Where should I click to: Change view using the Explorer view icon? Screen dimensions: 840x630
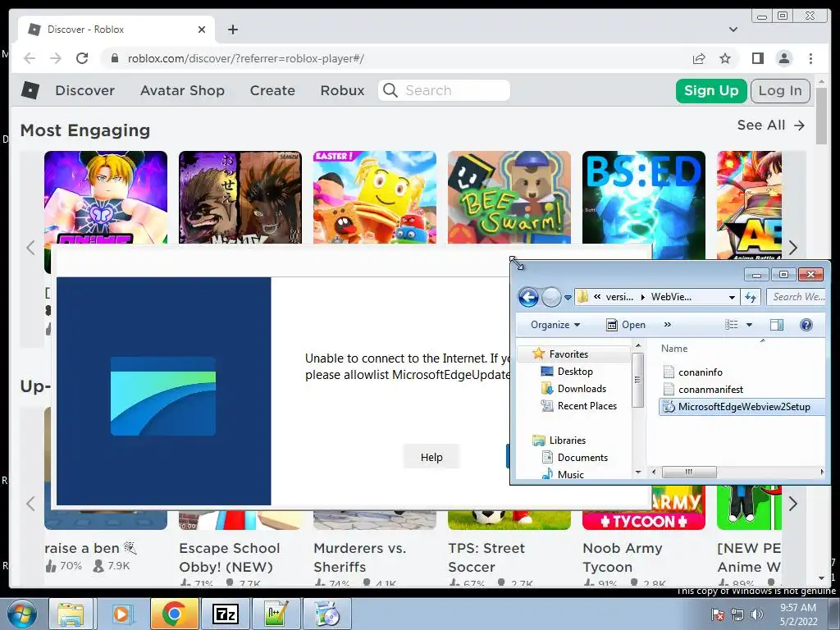[731, 325]
